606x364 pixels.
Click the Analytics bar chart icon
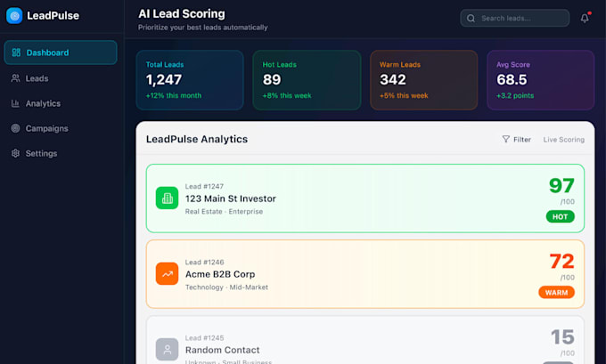click(x=15, y=103)
